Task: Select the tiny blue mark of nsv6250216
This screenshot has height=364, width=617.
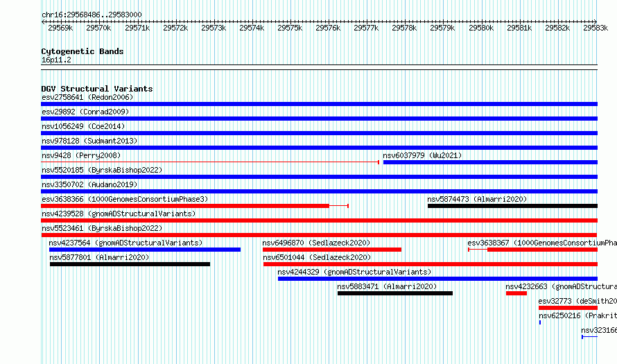Action: (x=540, y=322)
